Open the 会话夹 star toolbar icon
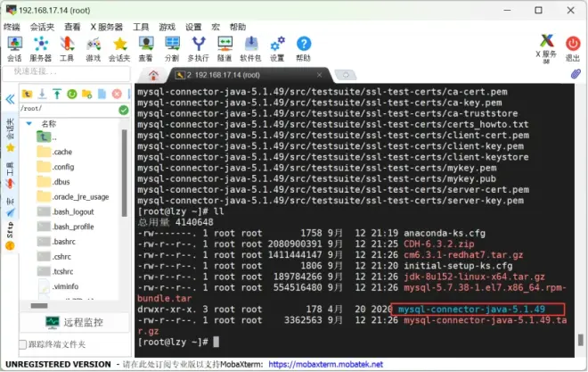Screen dimensions: 588x372 [x=119, y=49]
